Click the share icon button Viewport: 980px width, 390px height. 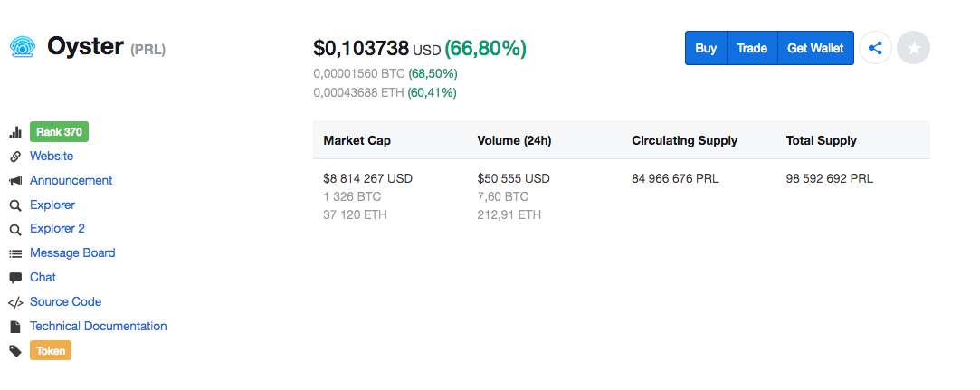click(x=875, y=48)
